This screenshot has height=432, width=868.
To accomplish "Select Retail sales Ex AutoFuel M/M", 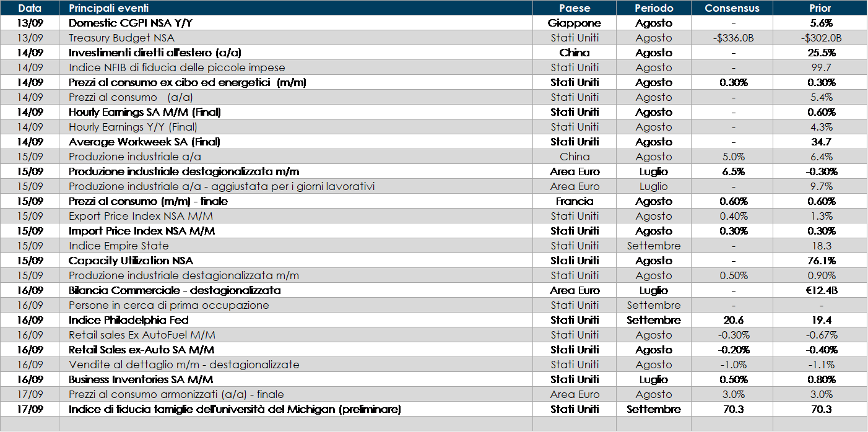I will coord(141,335).
